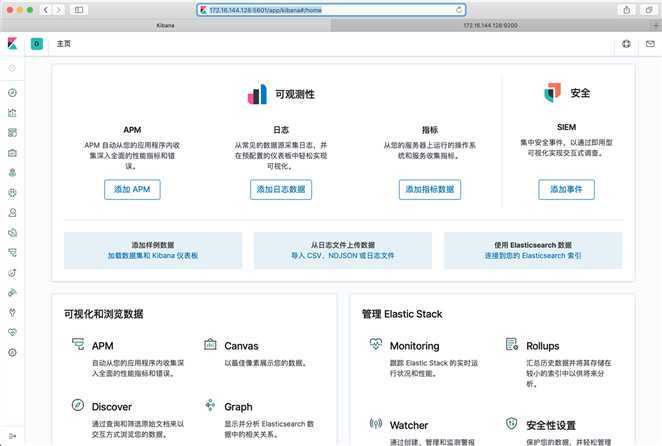This screenshot has height=446, width=662.
Task: Click the 日志 heading
Action: pyautogui.click(x=281, y=130)
